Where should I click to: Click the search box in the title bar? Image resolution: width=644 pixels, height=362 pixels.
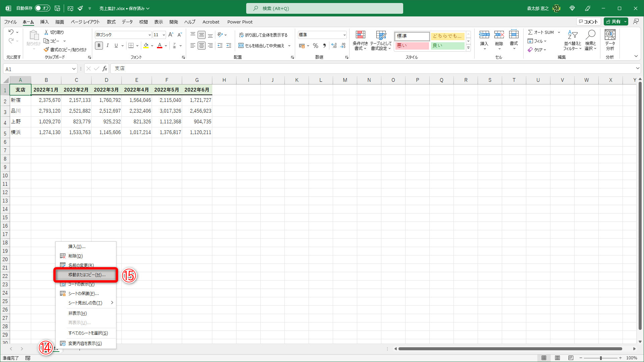click(x=324, y=8)
